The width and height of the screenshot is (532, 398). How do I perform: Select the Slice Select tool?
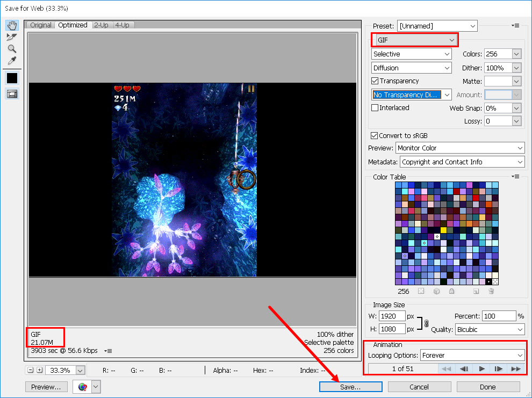[12, 37]
